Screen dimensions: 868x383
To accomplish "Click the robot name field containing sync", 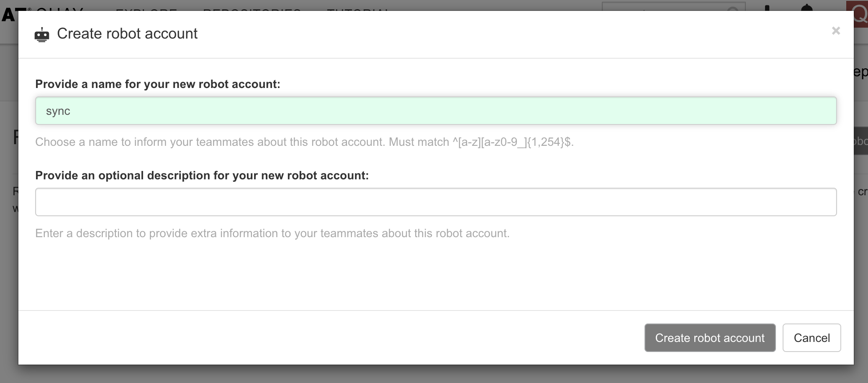I will 436,111.
